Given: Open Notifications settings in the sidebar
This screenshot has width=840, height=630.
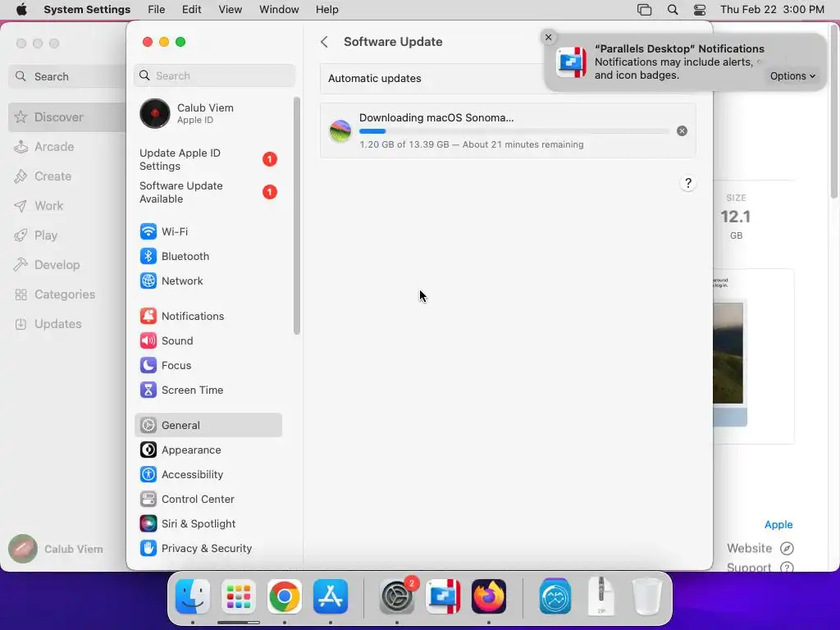Looking at the screenshot, I should 208,316.
